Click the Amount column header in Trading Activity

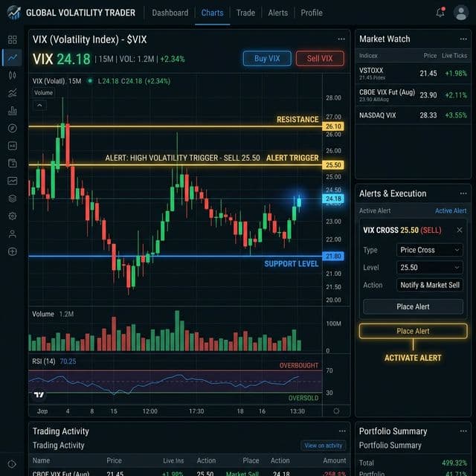pyautogui.click(x=334, y=460)
